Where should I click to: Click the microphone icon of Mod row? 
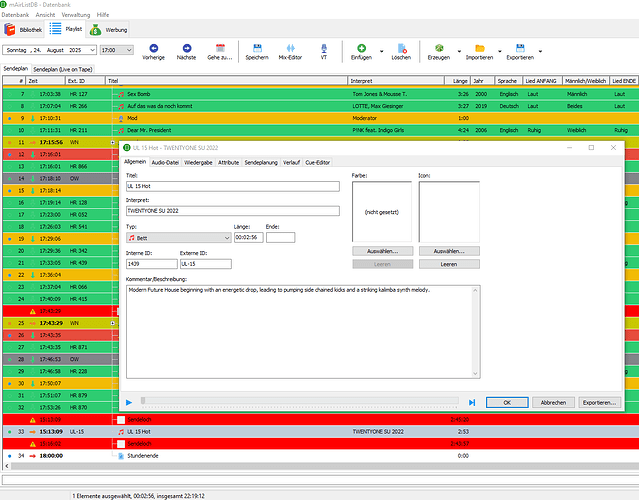coord(121,119)
